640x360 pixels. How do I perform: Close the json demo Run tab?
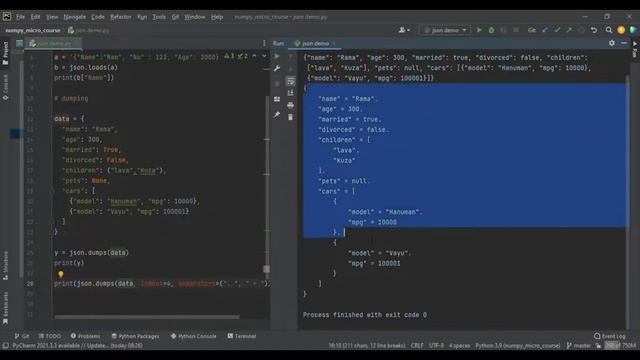[334, 43]
